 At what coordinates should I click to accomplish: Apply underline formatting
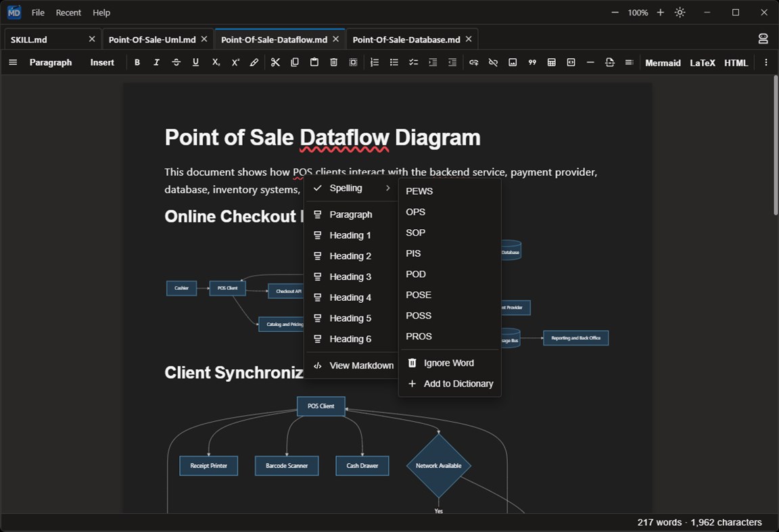(195, 62)
